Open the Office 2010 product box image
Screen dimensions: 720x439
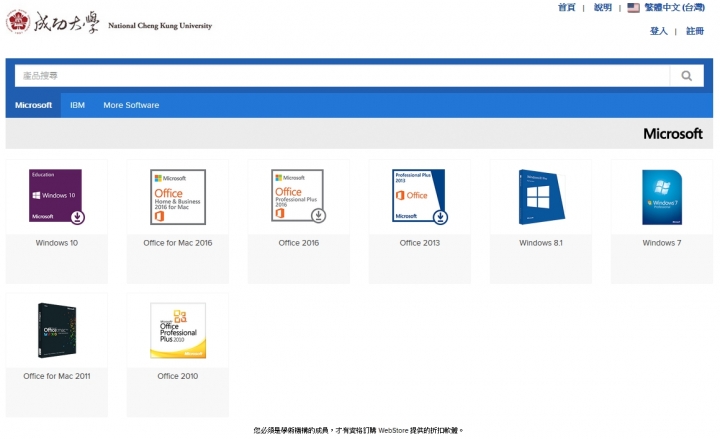click(x=178, y=330)
